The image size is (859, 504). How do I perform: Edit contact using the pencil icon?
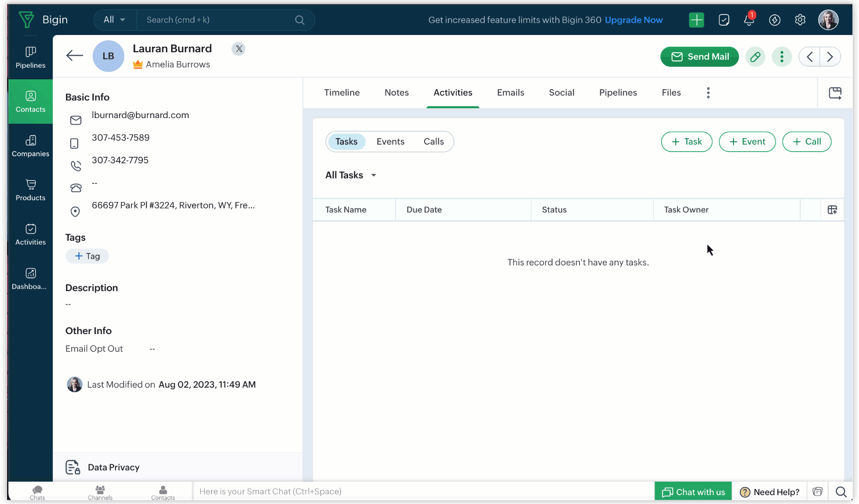755,57
